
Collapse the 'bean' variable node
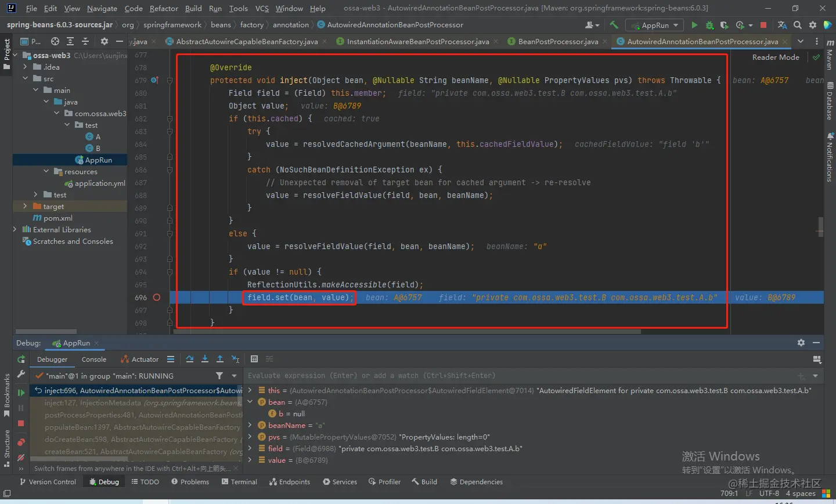pos(250,402)
